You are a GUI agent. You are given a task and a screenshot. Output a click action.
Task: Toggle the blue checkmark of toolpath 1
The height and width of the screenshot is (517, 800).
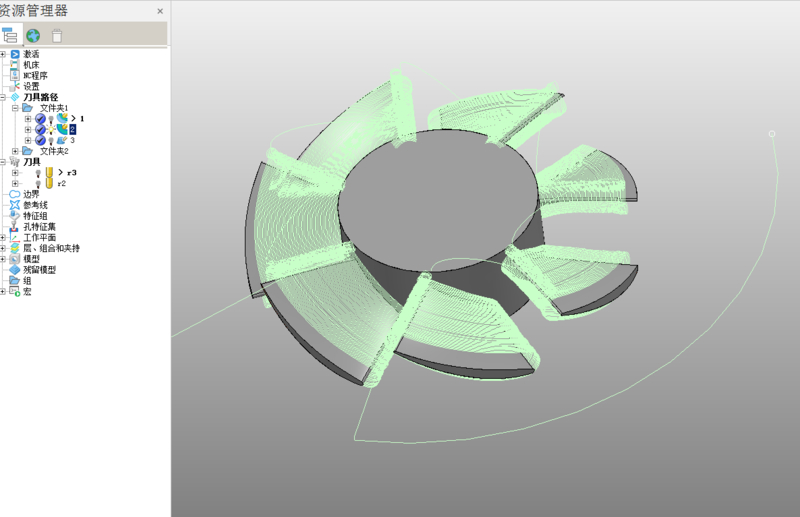click(40, 119)
